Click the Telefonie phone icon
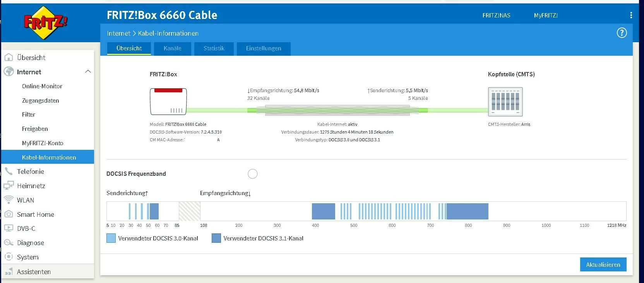The height and width of the screenshot is (283, 644). [9, 171]
